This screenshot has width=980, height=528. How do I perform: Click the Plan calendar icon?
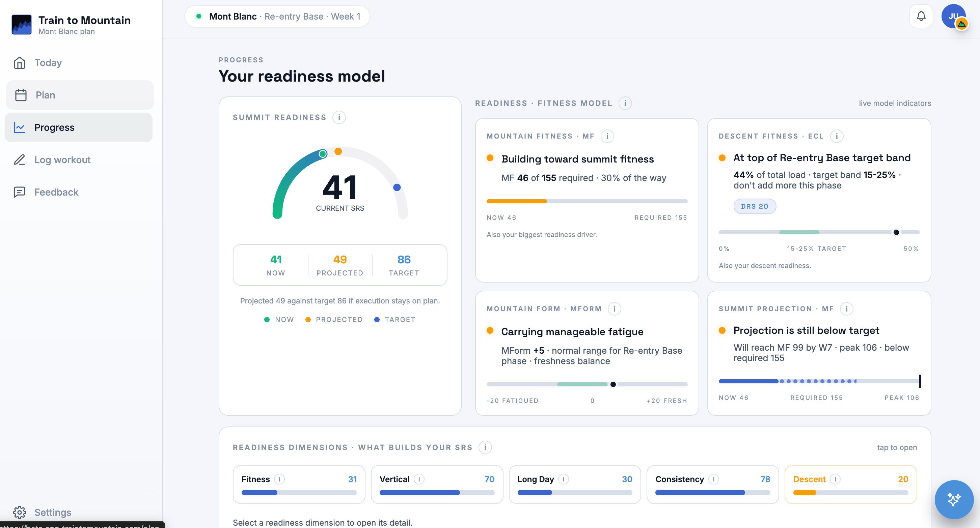pos(21,95)
